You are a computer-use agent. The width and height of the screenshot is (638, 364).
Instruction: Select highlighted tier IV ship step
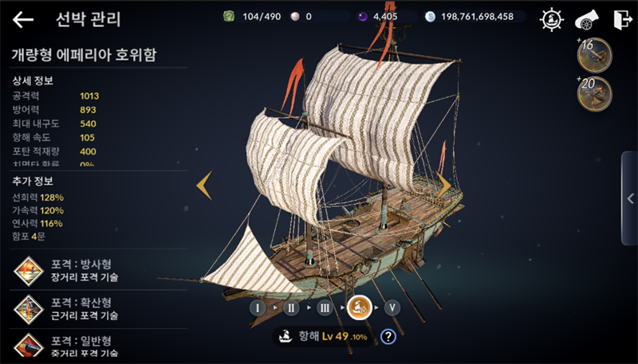[360, 307]
